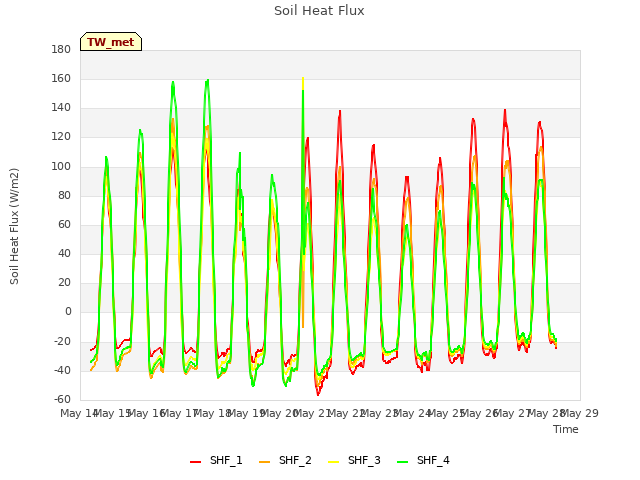Viewport: 640px width, 480px height.
Task: Click the yellow SHF_3 legend swatch
Action: [333, 462]
